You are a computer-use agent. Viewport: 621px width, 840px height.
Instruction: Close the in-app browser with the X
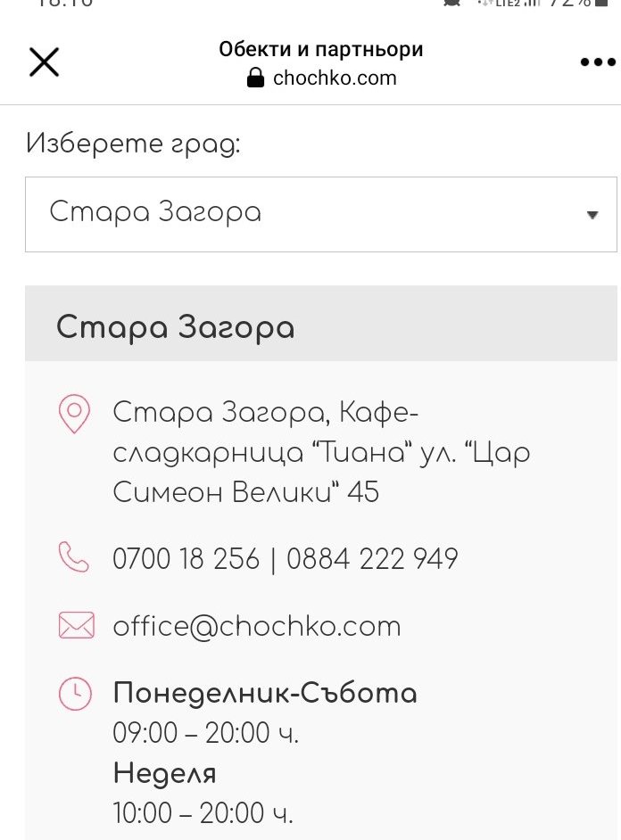[x=44, y=62]
